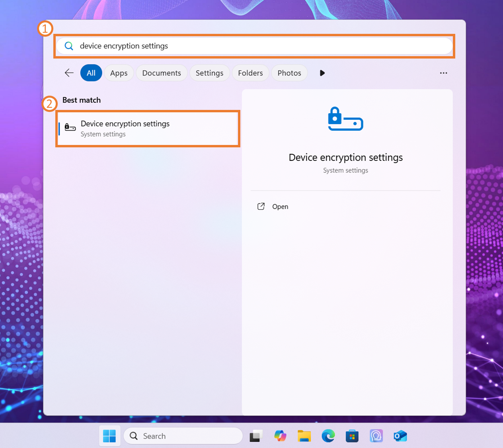Open the Windows Start menu
This screenshot has width=503, height=448.
[x=109, y=436]
